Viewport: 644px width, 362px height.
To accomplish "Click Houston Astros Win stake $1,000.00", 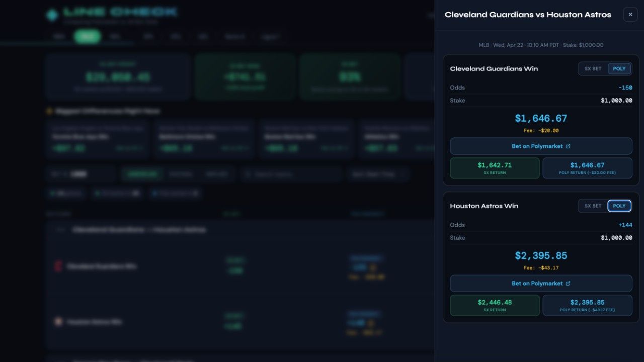I will tap(616, 238).
